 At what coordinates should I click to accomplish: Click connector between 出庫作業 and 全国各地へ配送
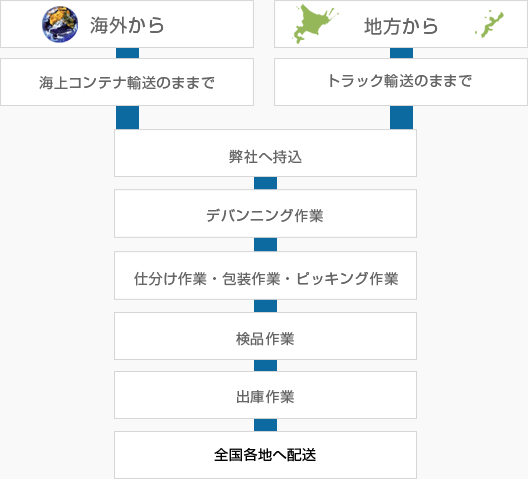click(x=265, y=425)
